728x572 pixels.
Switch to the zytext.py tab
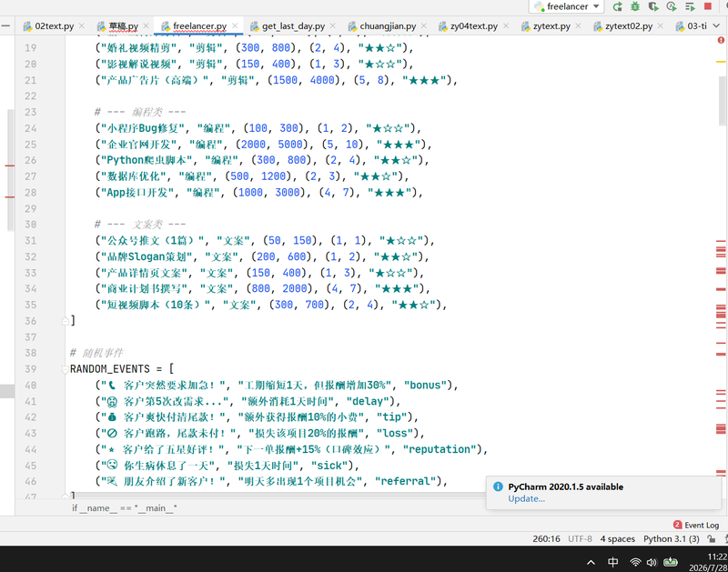[551, 26]
